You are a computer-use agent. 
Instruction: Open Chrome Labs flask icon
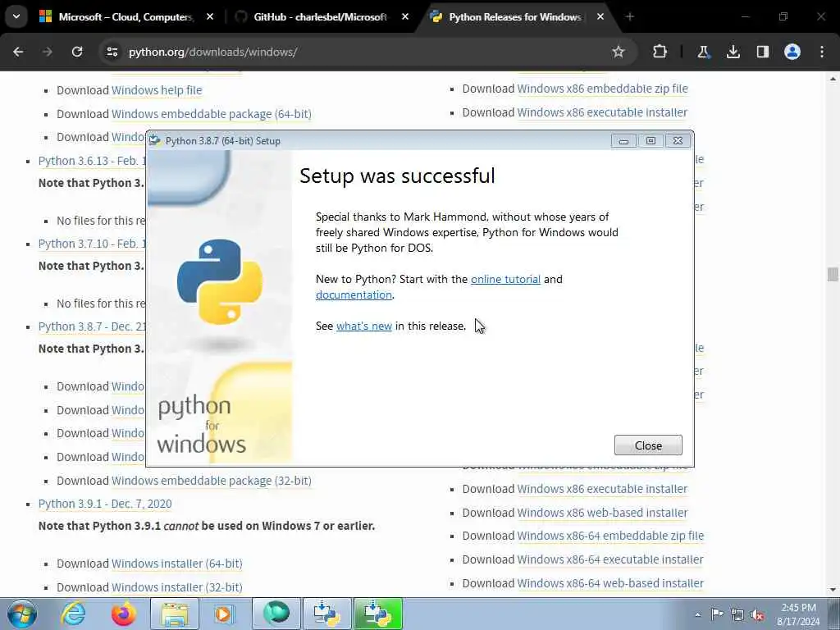tap(703, 52)
